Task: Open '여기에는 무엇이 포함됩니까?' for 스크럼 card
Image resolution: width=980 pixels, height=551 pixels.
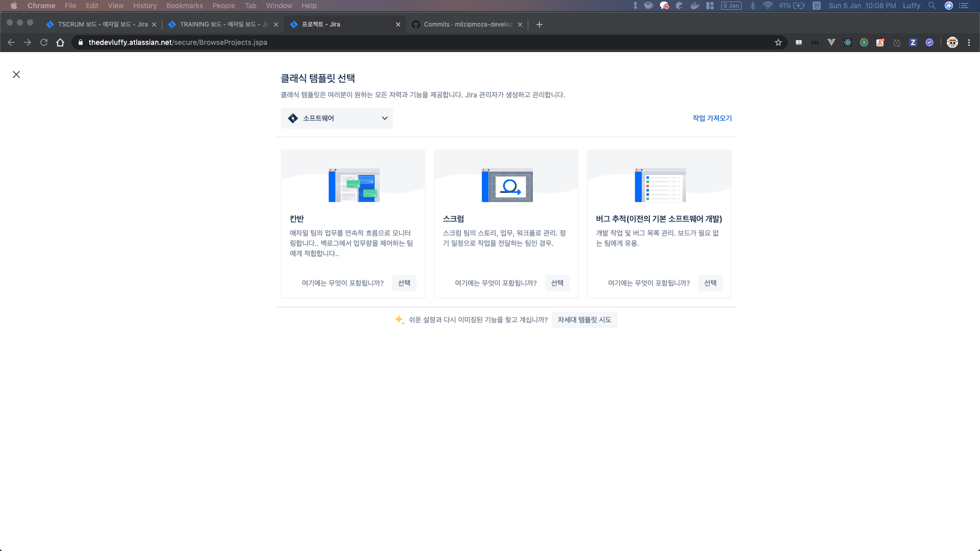Action: pyautogui.click(x=495, y=283)
